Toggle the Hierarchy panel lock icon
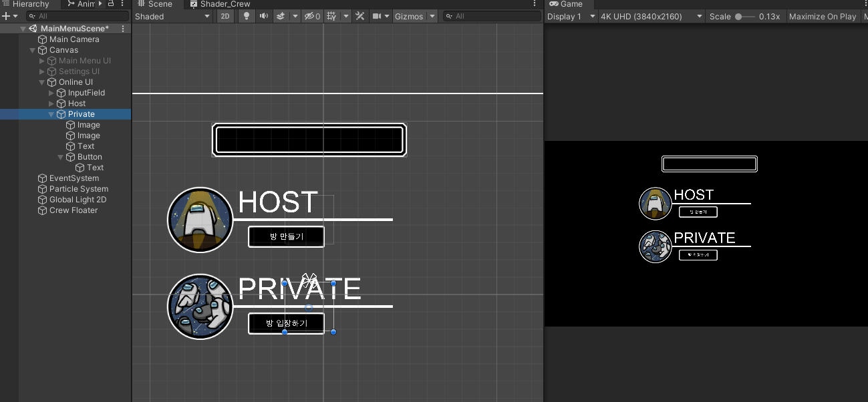The width and height of the screenshot is (868, 402). 111,4
